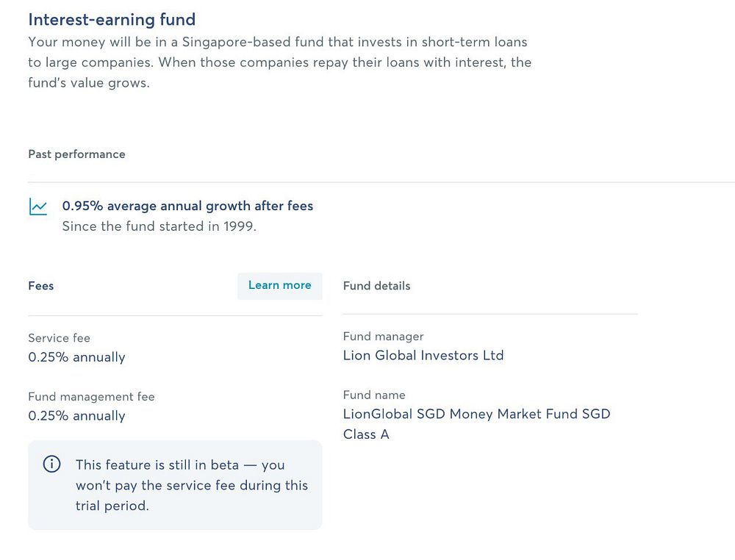The image size is (735, 560).
Task: Click the growth chart icon
Action: click(38, 207)
